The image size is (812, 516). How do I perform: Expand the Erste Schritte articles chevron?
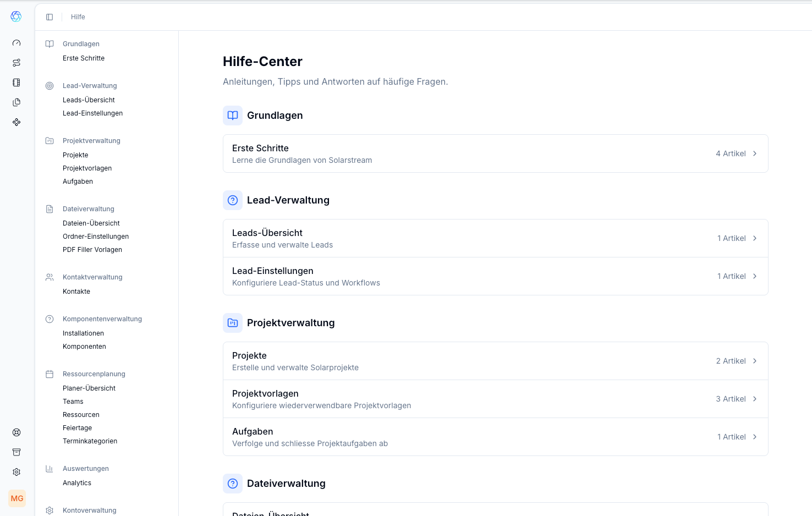[755, 153]
